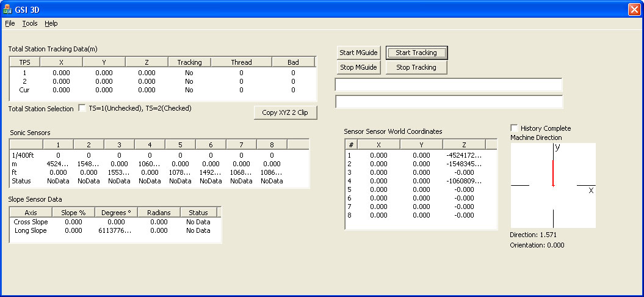
Task: Click the Start Tracking button
Action: [416, 53]
